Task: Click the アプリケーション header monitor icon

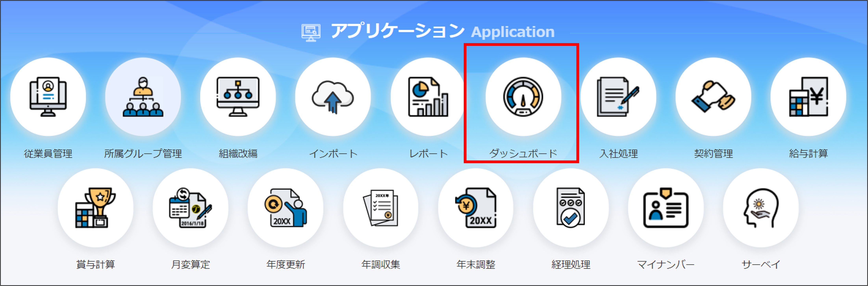Action: (310, 33)
